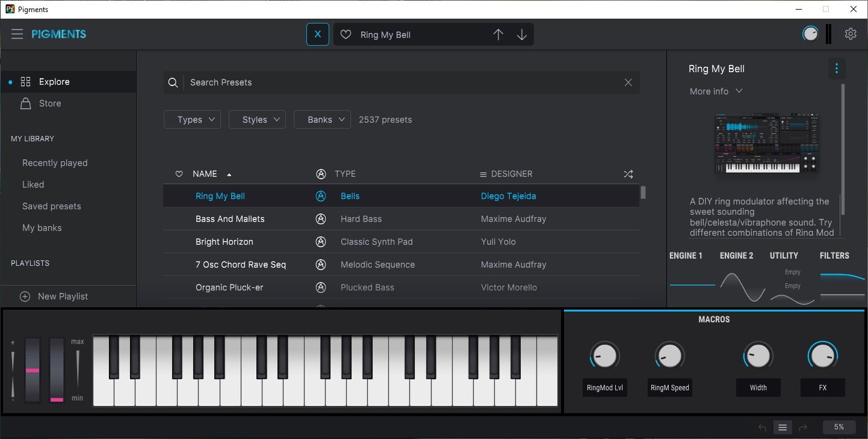The width and height of the screenshot is (868, 439).
Task: Select the Ring My Bell preset row
Action: click(x=401, y=196)
